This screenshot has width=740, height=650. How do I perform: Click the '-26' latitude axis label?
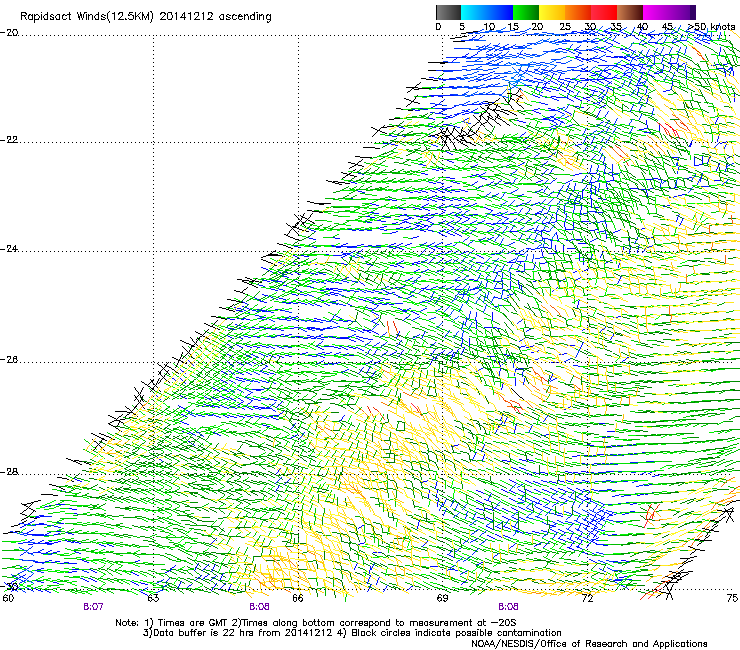pyautogui.click(x=9, y=360)
